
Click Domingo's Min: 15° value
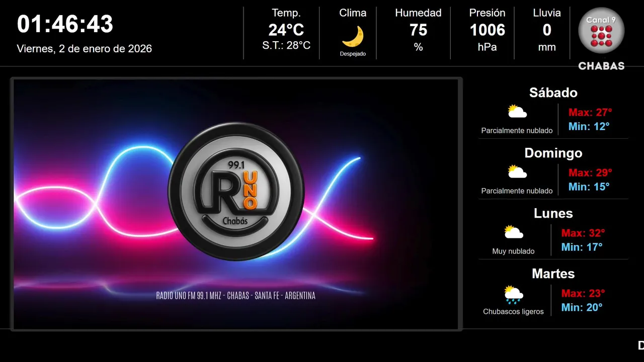[x=589, y=187]
